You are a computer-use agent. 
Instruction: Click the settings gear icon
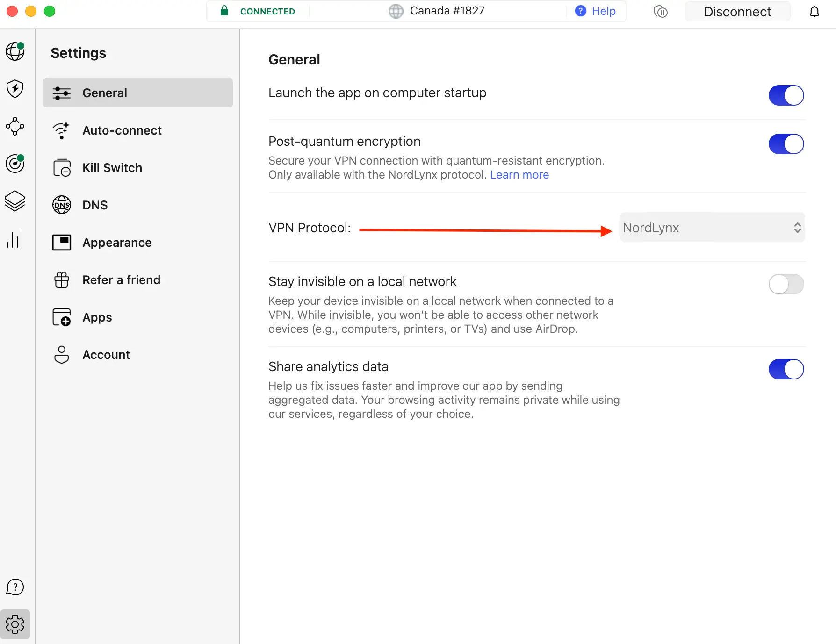tap(15, 624)
